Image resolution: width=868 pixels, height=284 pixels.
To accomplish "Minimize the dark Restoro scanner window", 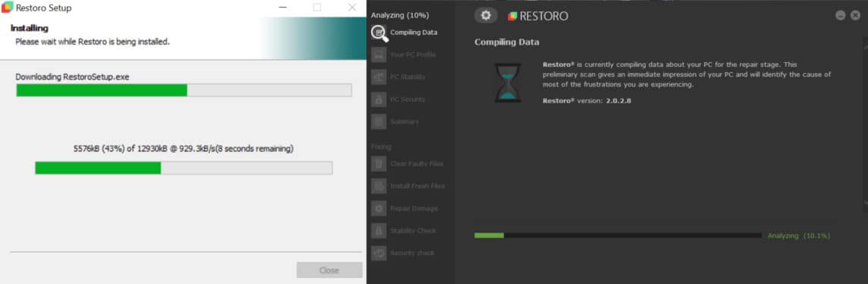I will [840, 15].
